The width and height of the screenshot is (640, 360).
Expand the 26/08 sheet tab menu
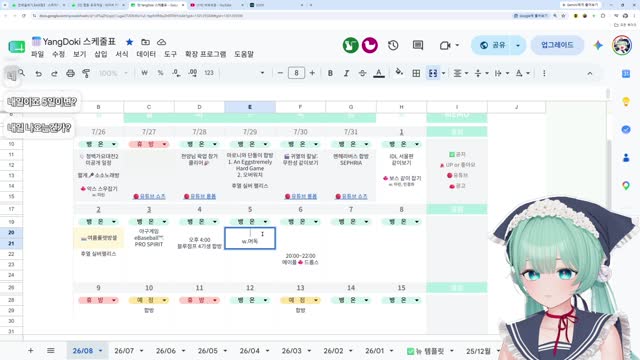100,351
